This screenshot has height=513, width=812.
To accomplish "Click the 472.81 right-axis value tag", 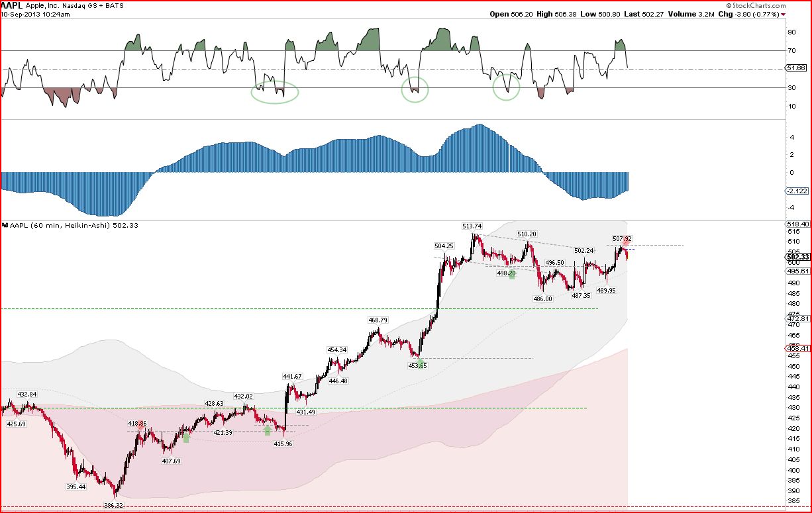I will pos(797,318).
